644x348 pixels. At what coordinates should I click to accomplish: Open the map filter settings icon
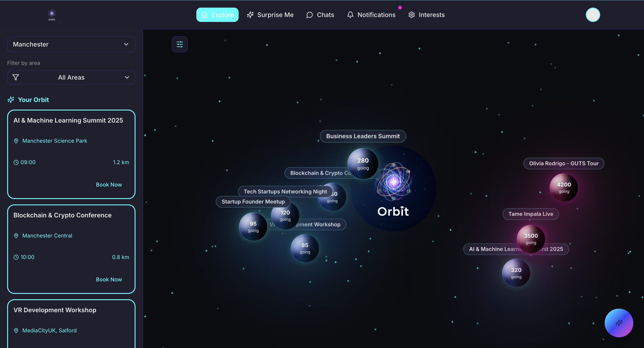pyautogui.click(x=180, y=45)
